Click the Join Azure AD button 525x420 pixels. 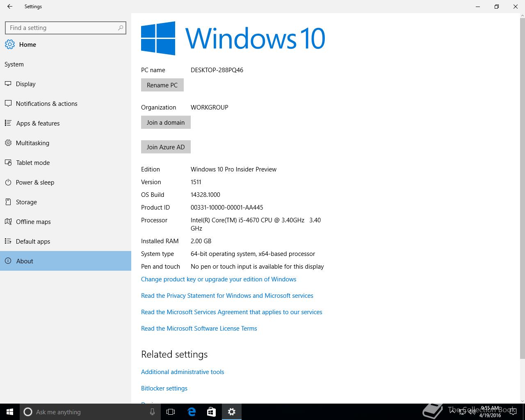(x=166, y=147)
